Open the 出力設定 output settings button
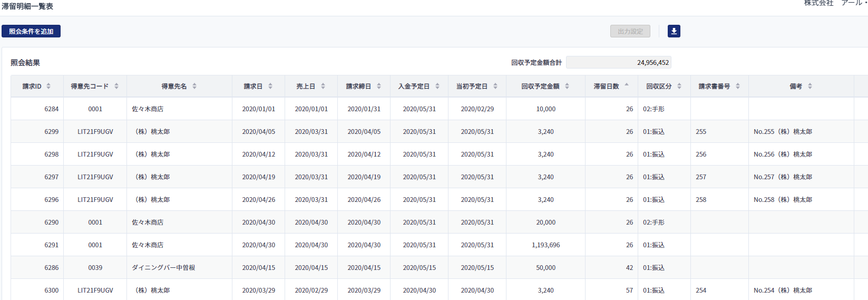The width and height of the screenshot is (868, 300). click(630, 31)
